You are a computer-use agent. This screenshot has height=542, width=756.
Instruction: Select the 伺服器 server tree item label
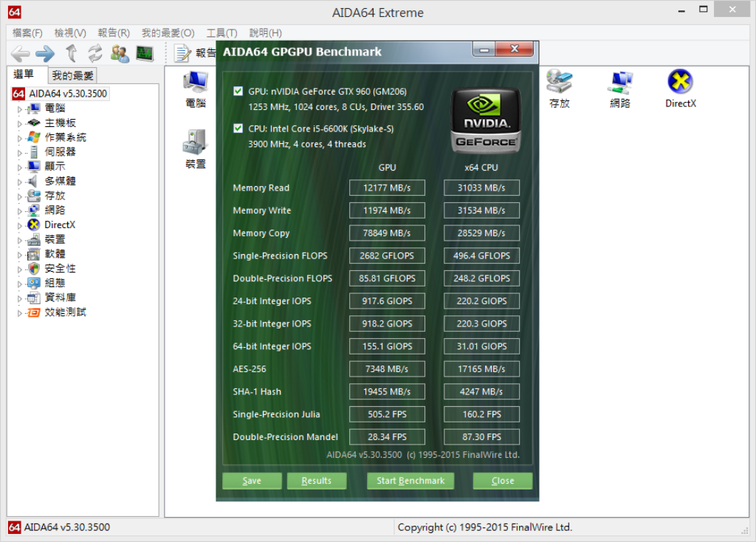61,152
